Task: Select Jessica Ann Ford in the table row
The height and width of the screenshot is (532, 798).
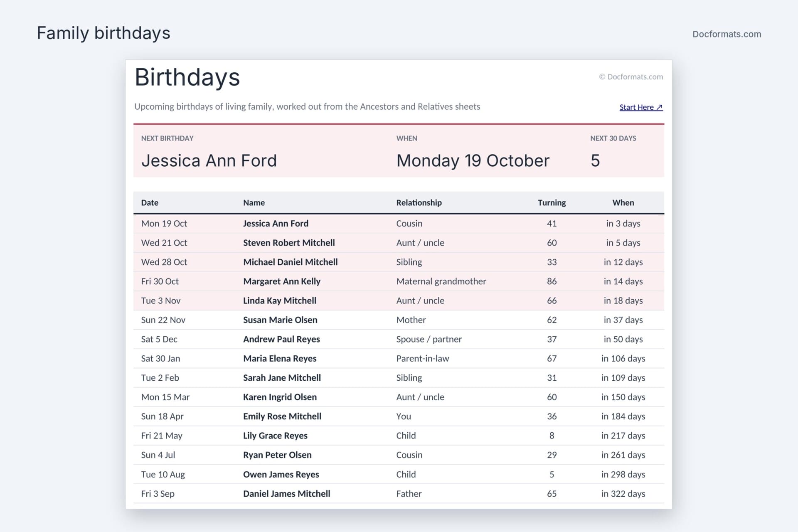Action: (276, 223)
